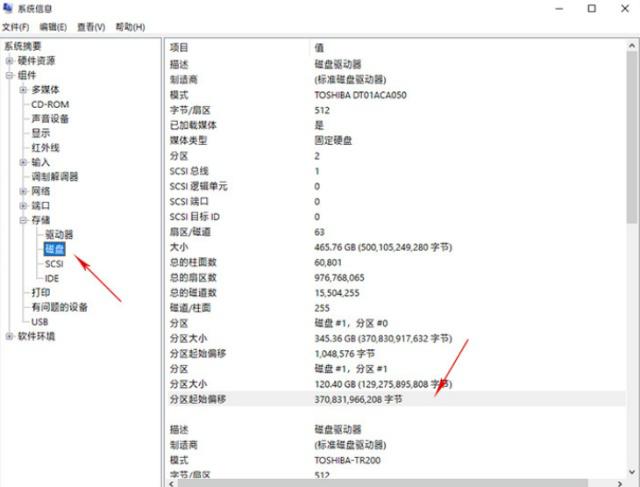The width and height of the screenshot is (640, 487).
Task: Select the TOSHIBA-TR200 value
Action: 347,460
